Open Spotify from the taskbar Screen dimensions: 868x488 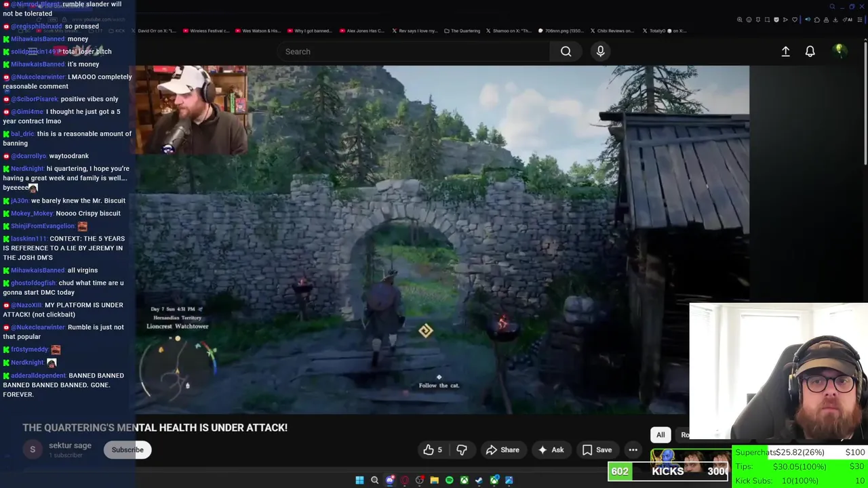(449, 481)
